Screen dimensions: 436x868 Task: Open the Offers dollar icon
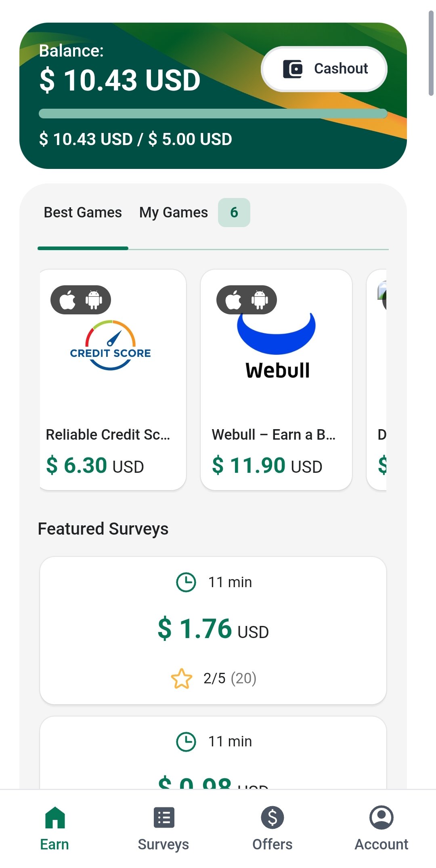click(272, 817)
